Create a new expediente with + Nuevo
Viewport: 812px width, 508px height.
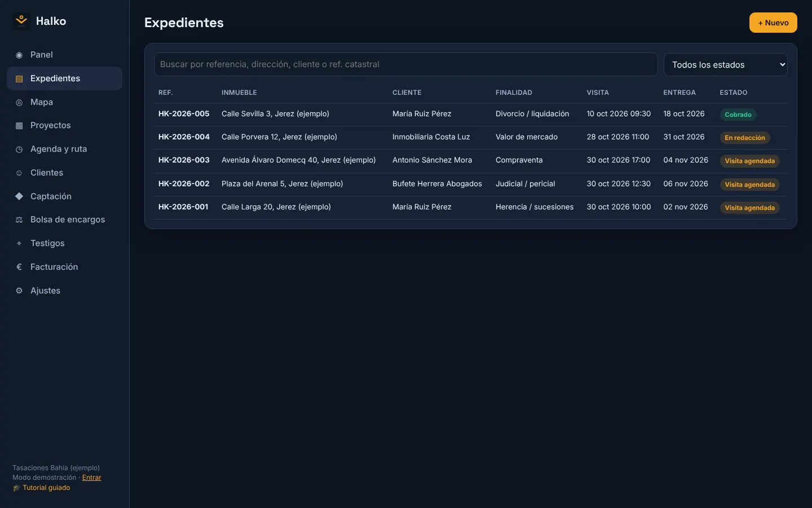click(773, 23)
